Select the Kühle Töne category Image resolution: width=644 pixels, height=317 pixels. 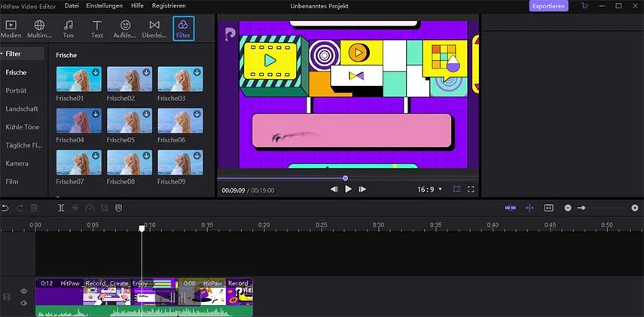click(x=22, y=127)
